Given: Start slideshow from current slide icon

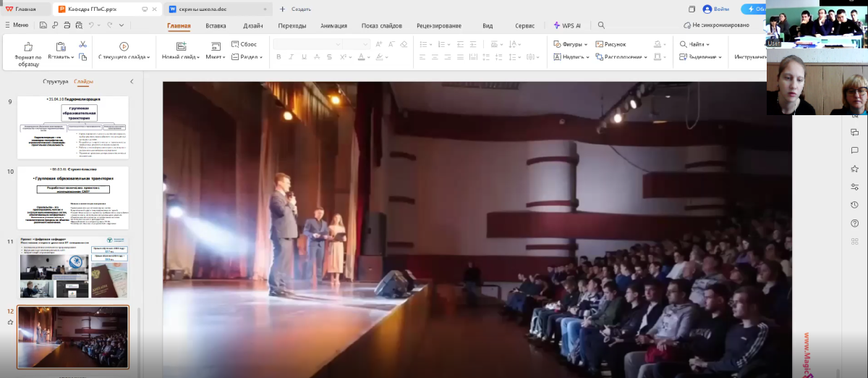Looking at the screenshot, I should tap(124, 46).
